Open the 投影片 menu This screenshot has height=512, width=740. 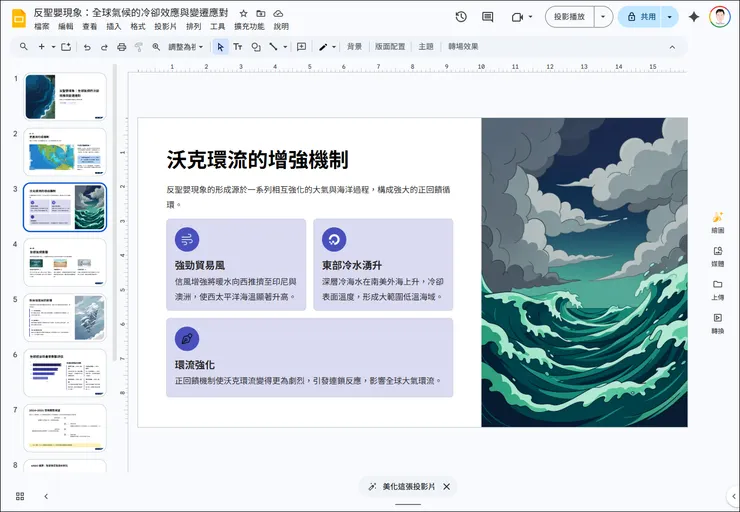tap(166, 26)
